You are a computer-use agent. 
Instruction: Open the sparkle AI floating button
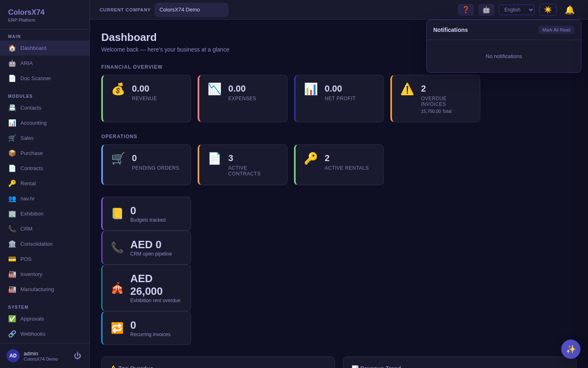pos(571,349)
